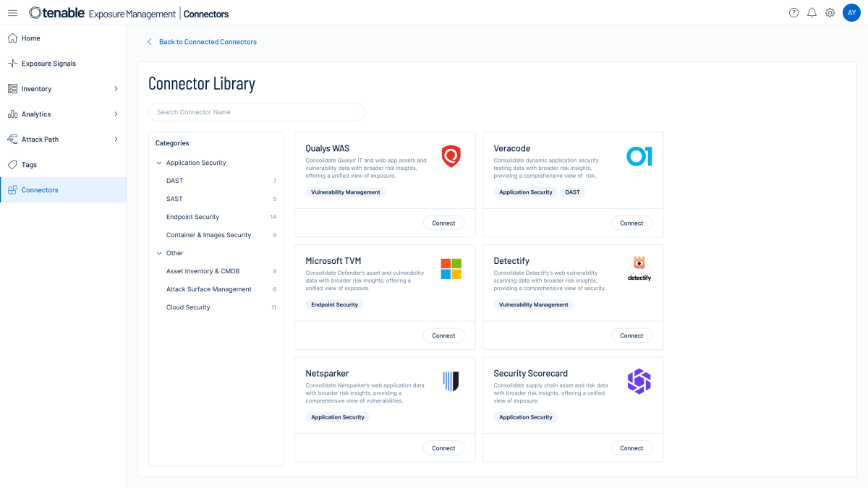868x488 pixels.
Task: Open Exposure Signals page
Action: click(63, 64)
